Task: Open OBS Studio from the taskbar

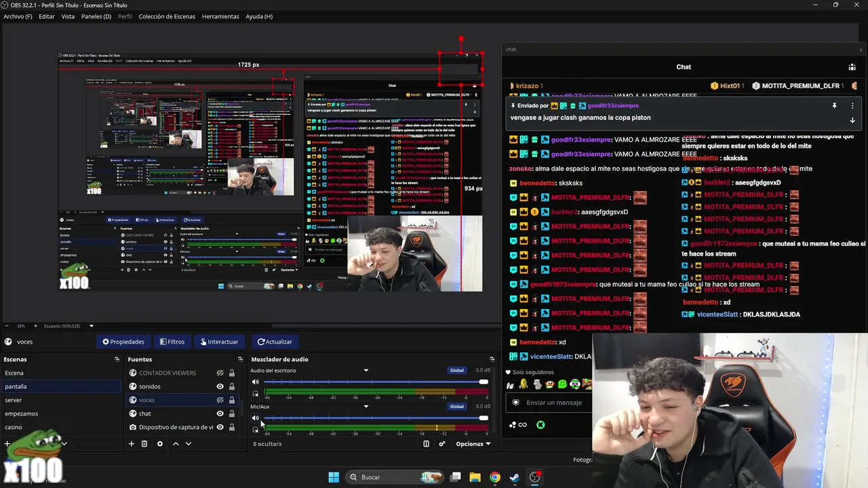Action: [535, 477]
